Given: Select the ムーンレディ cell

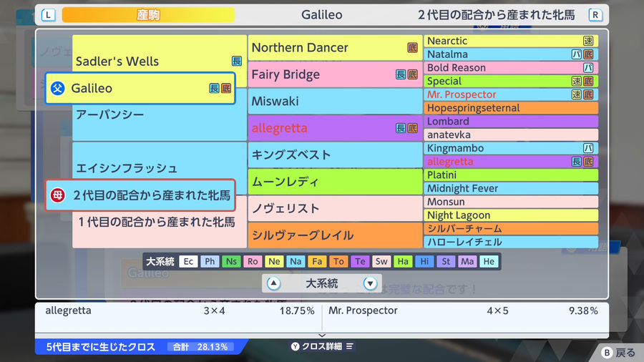Looking at the screenshot, I should (x=335, y=182).
